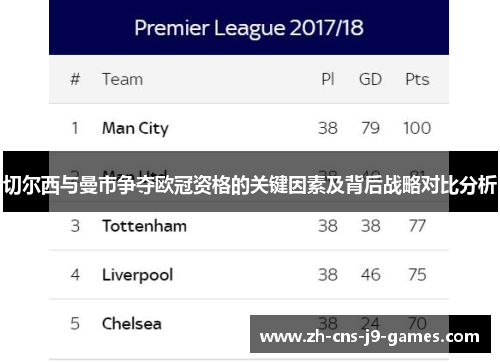
Task: Click Liverpool's goal difference 46
Action: [x=370, y=275]
